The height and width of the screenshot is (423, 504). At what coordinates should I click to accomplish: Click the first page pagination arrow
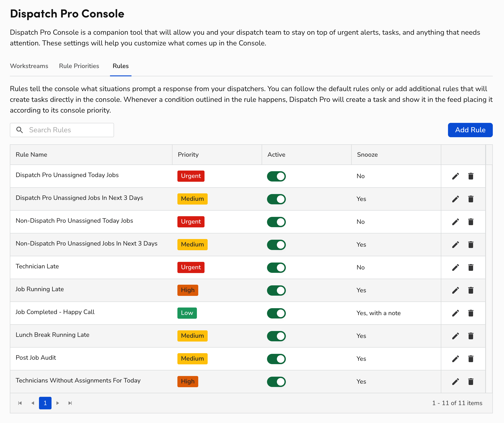click(20, 403)
